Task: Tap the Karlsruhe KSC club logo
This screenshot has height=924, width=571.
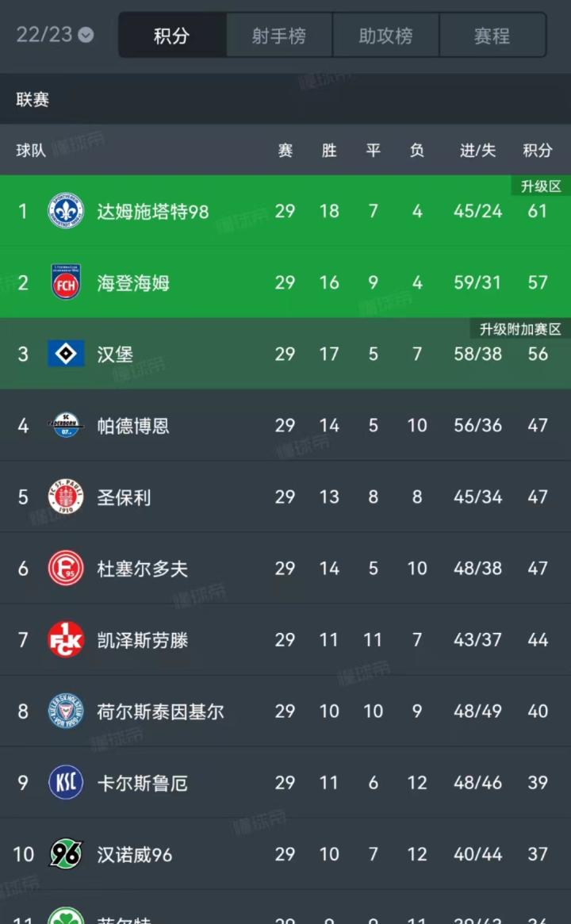Action: (66, 783)
